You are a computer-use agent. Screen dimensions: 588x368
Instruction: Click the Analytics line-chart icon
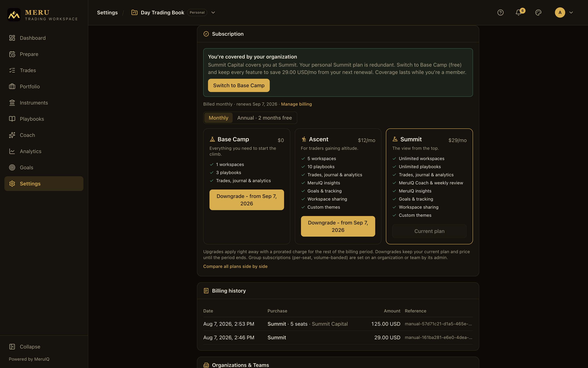coord(12,151)
